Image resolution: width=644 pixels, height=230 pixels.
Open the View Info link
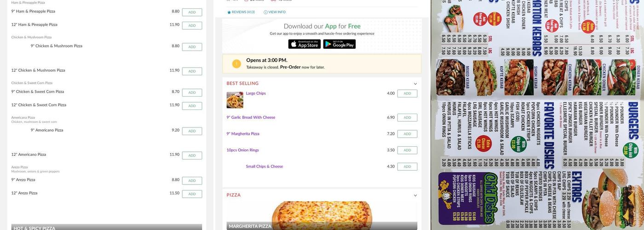[x=277, y=12]
